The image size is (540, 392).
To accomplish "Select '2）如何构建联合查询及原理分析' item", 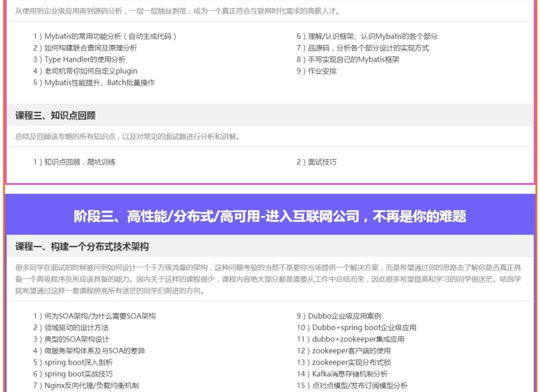I will point(85,48).
